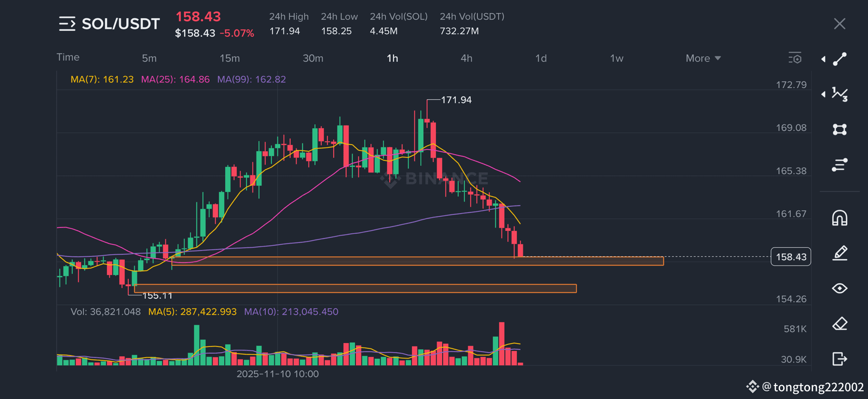Click the 154.26 price axis label

point(791,299)
